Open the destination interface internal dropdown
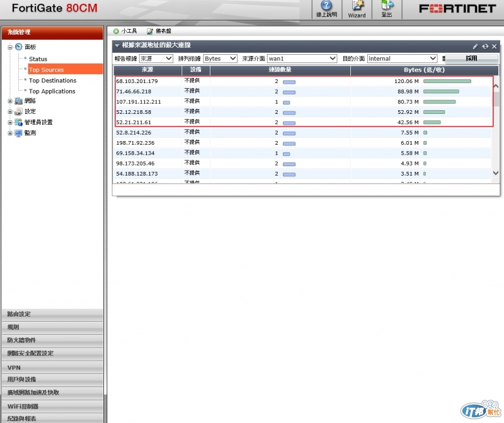The image size is (504, 423). click(x=402, y=59)
